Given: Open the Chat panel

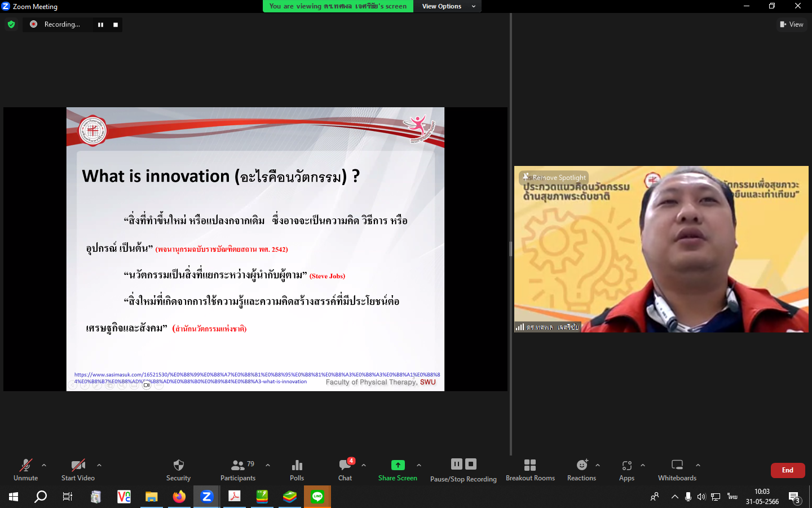Looking at the screenshot, I should (345, 470).
